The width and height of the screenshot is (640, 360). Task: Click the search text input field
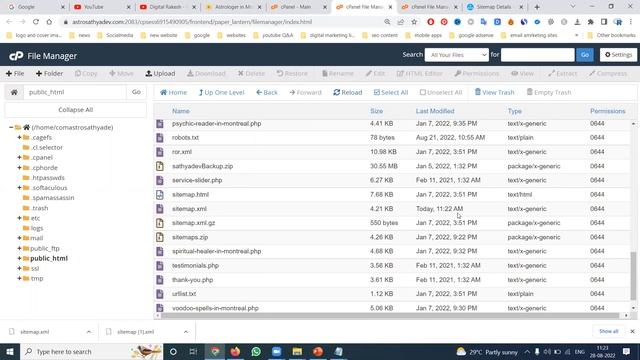tap(538, 55)
